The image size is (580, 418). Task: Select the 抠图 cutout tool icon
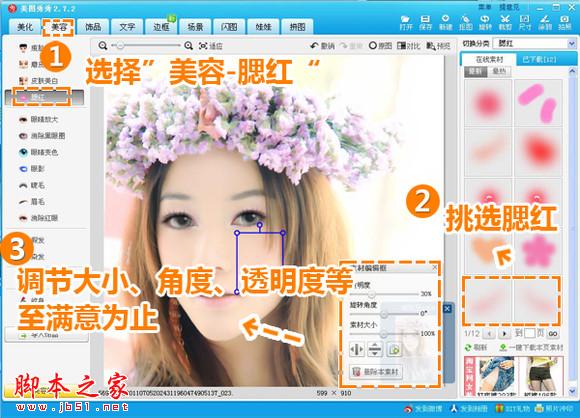(x=465, y=23)
